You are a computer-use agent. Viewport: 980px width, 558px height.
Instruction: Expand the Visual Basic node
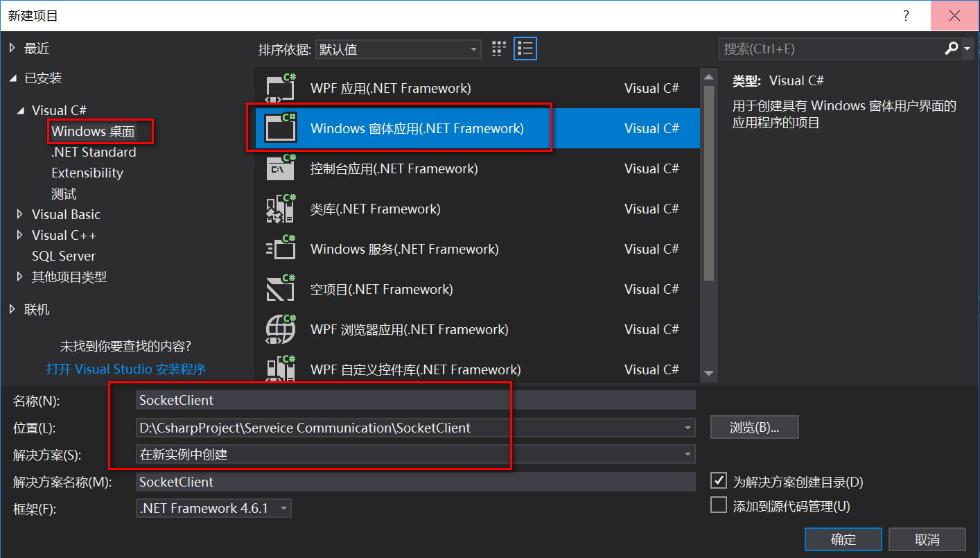(x=19, y=214)
